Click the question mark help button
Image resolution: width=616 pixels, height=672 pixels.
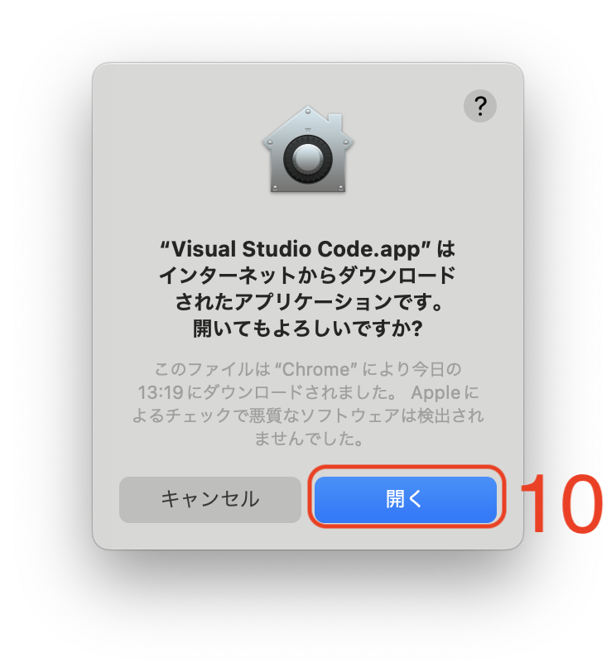pyautogui.click(x=479, y=106)
